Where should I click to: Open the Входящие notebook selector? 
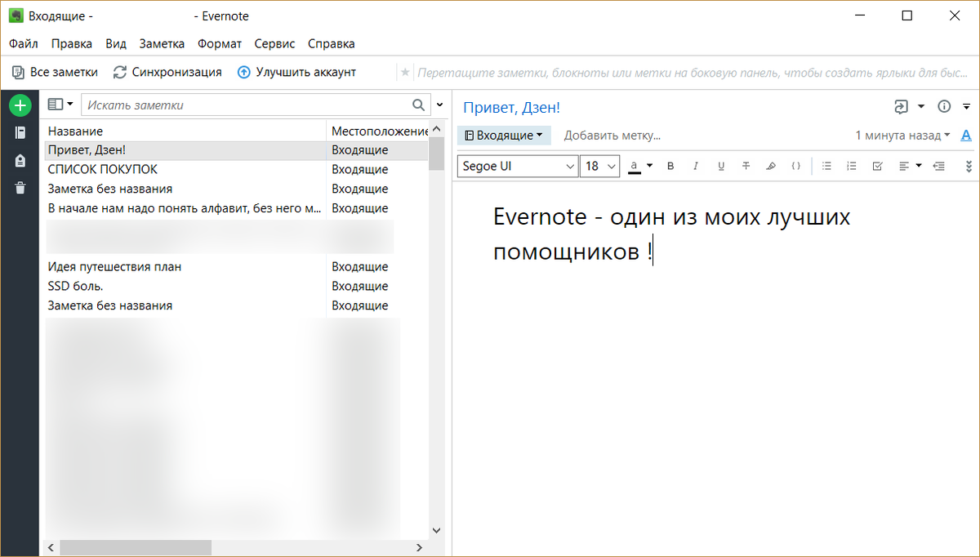[x=503, y=136]
